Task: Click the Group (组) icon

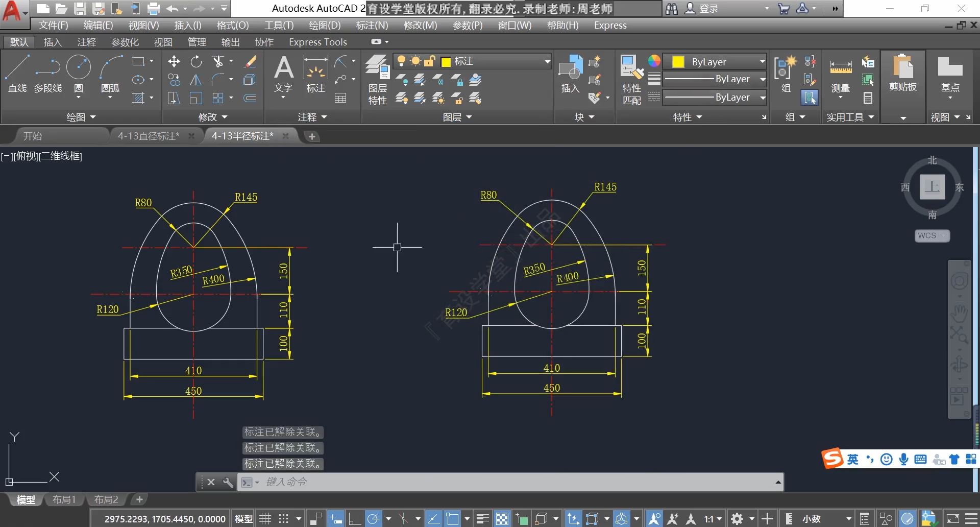Action: [785, 74]
